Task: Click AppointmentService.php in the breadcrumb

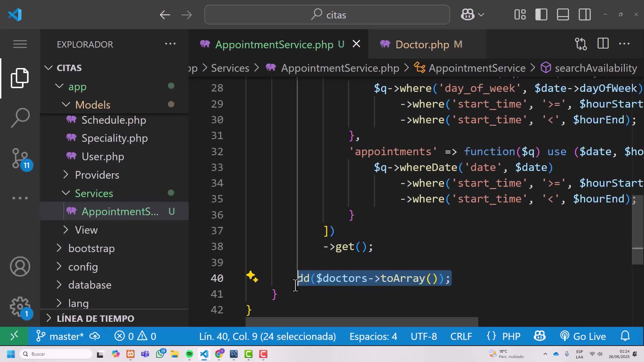Action: coord(340,68)
